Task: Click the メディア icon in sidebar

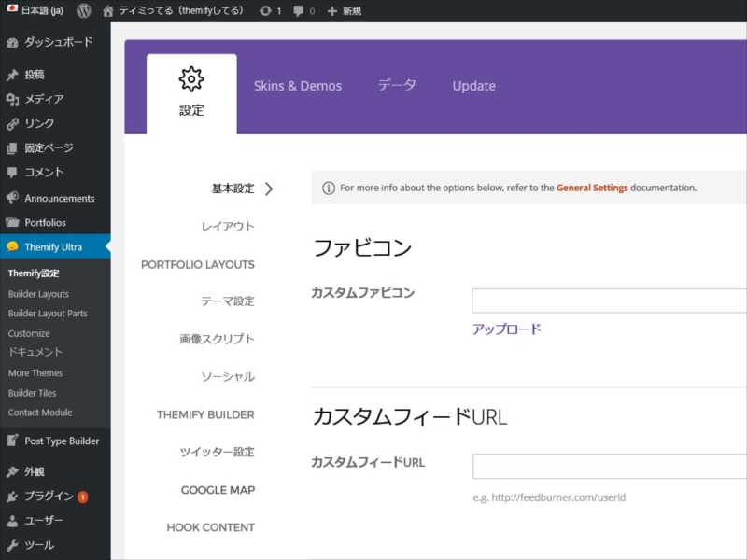Action: [x=12, y=100]
